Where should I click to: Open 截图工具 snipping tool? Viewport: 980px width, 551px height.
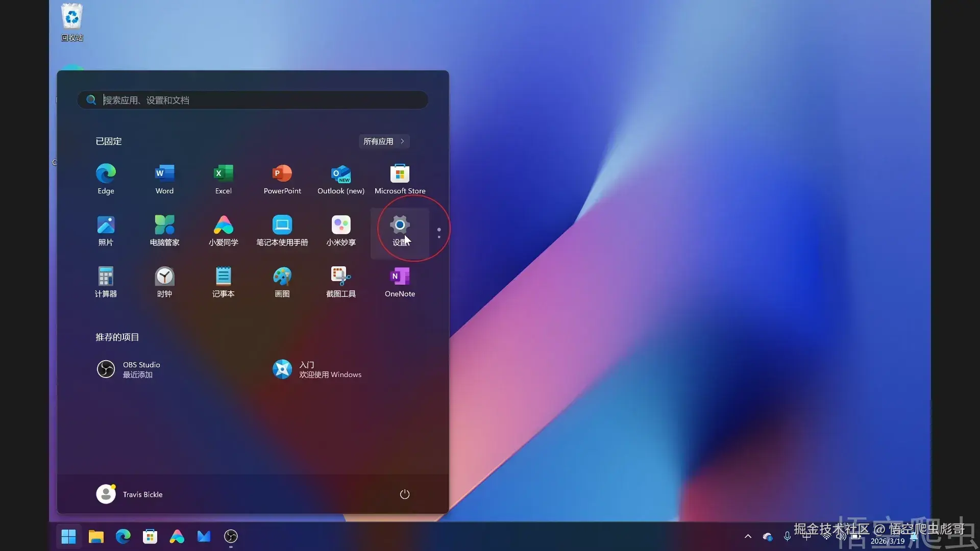(341, 282)
